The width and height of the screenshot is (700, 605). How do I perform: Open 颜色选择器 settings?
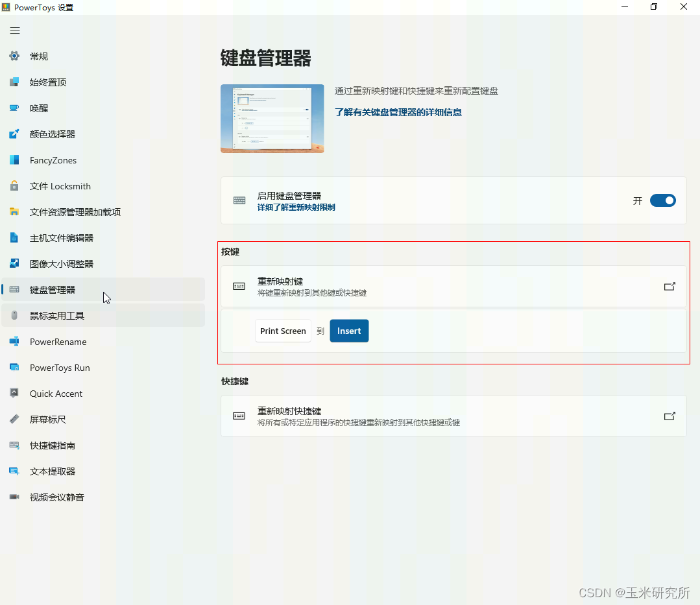click(x=103, y=134)
